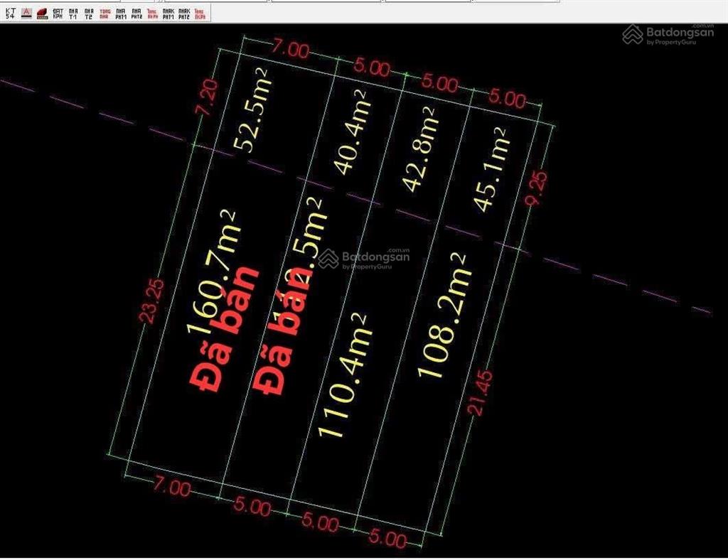
Task: Click the NHA PHT1 toolbar button
Action: [x=121, y=13]
